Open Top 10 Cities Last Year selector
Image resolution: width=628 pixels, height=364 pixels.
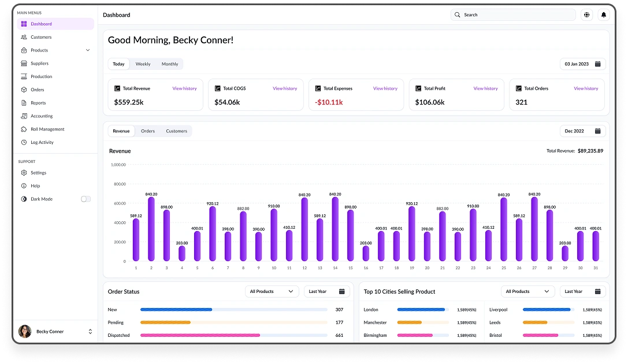pos(583,292)
